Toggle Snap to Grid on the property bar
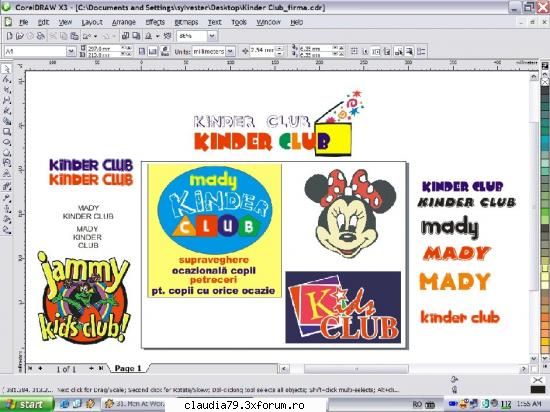The height and width of the screenshot is (412, 550). [x=354, y=52]
